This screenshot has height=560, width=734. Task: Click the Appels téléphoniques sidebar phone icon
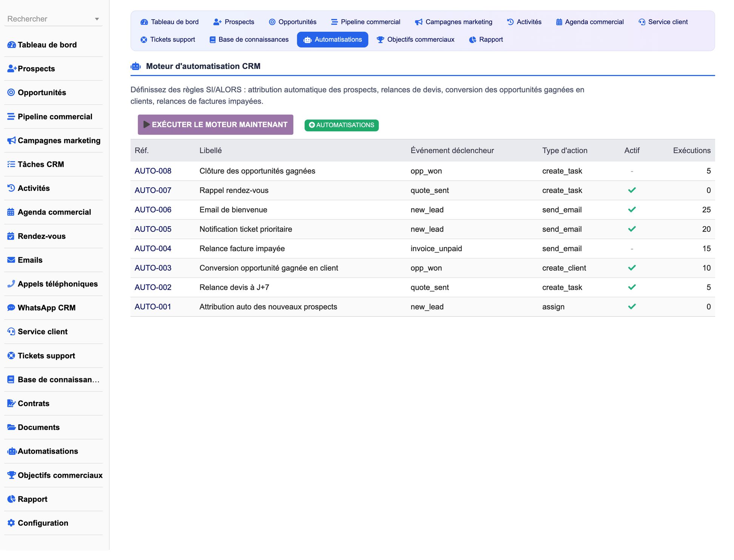click(11, 284)
